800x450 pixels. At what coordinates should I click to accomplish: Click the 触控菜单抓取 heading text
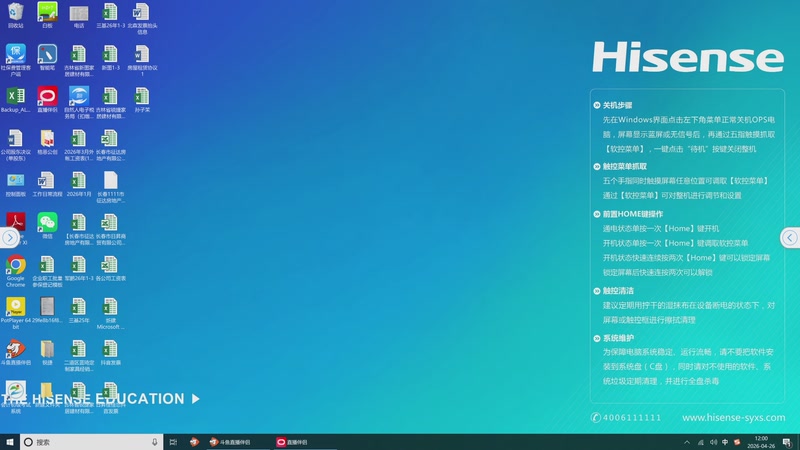pyautogui.click(x=624, y=166)
